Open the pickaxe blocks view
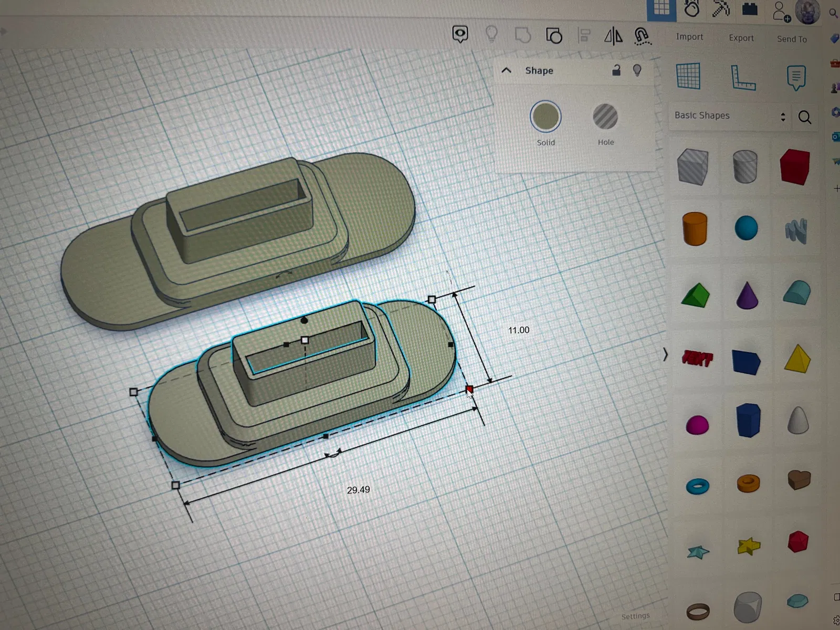Screen dimensions: 840x630 pos(721,9)
